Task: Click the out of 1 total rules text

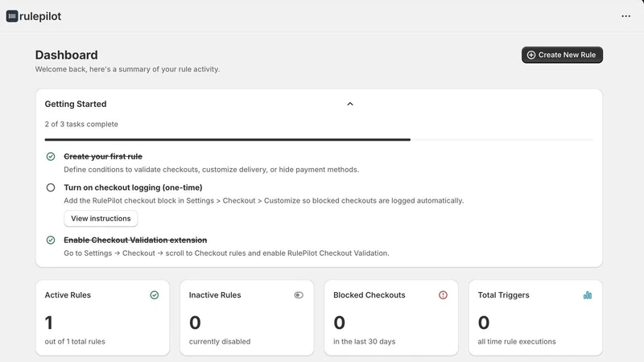Action: tap(75, 341)
